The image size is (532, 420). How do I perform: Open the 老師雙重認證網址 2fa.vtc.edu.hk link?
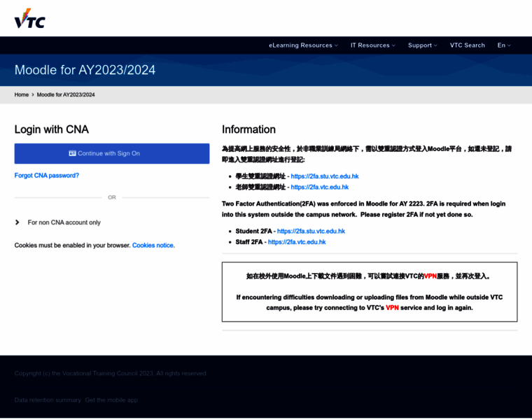click(x=320, y=188)
